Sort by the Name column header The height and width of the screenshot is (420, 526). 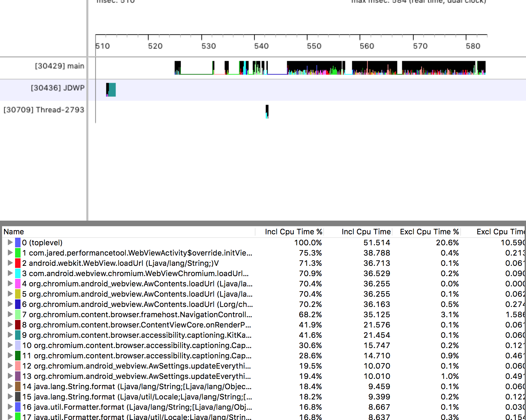point(14,232)
